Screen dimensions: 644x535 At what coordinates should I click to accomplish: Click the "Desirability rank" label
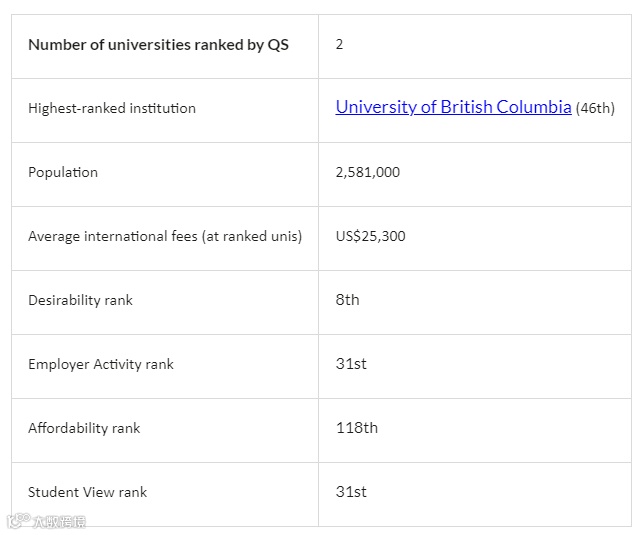point(80,300)
